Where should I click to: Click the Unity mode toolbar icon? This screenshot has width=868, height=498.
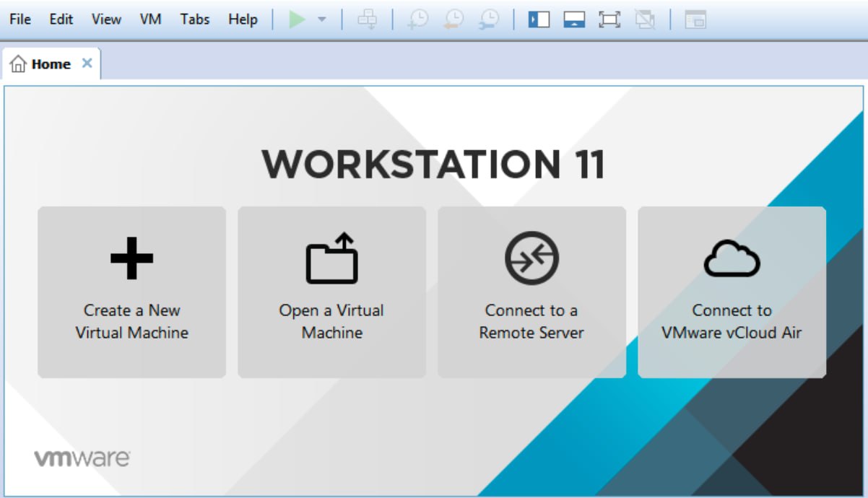point(644,19)
